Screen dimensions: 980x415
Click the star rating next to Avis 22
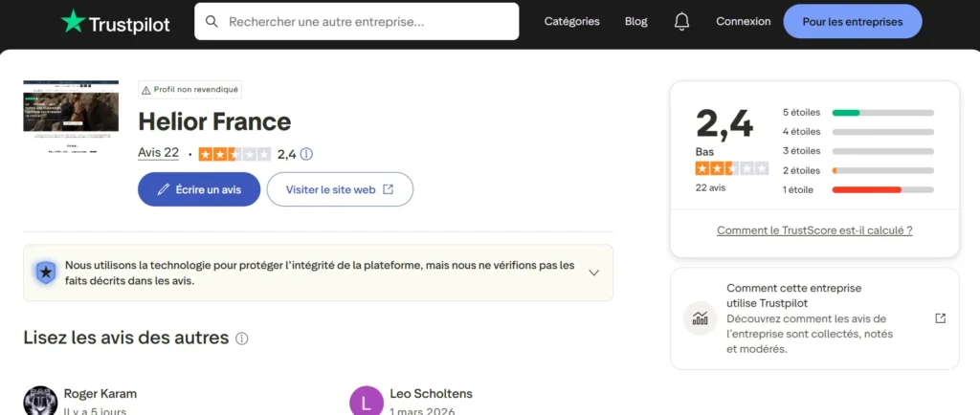(x=234, y=154)
